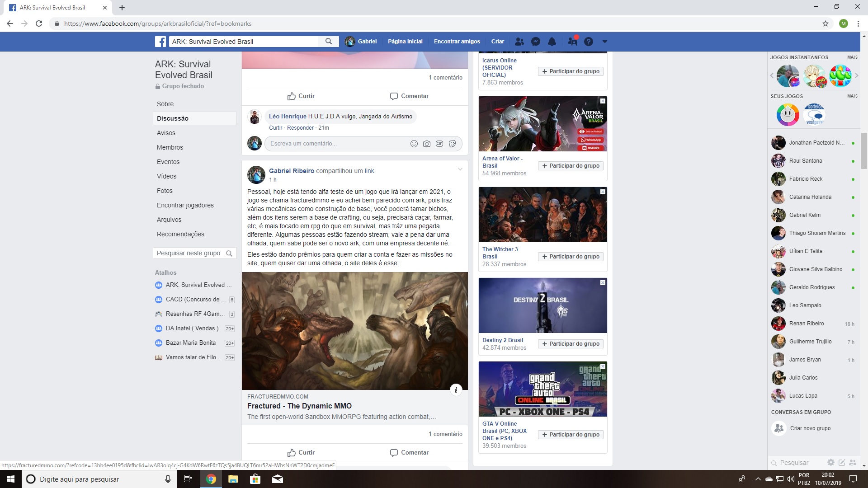Open chat settings gear icon
868x488 pixels.
click(x=830, y=462)
